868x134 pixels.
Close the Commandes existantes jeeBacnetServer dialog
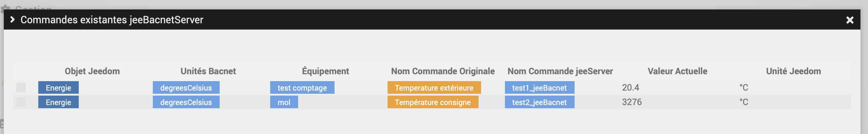point(849,20)
